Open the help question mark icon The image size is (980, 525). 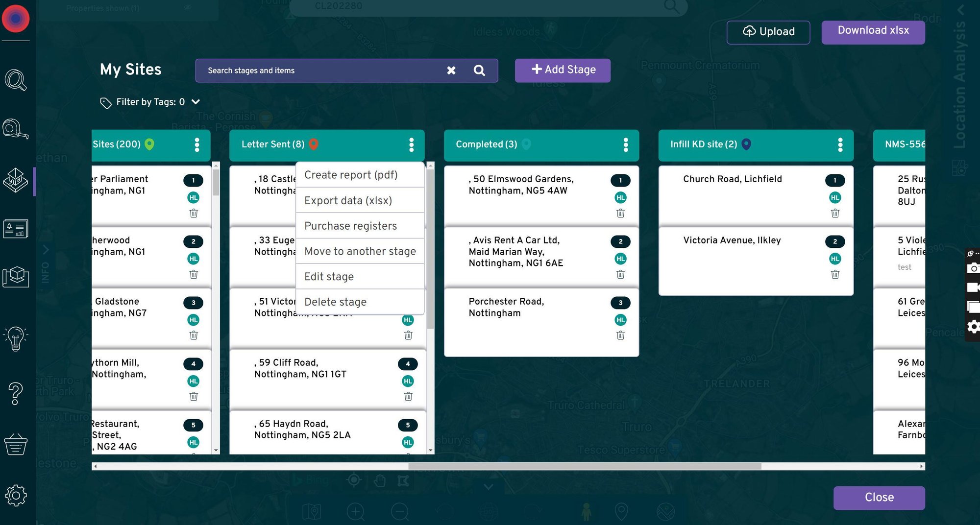[x=16, y=393]
